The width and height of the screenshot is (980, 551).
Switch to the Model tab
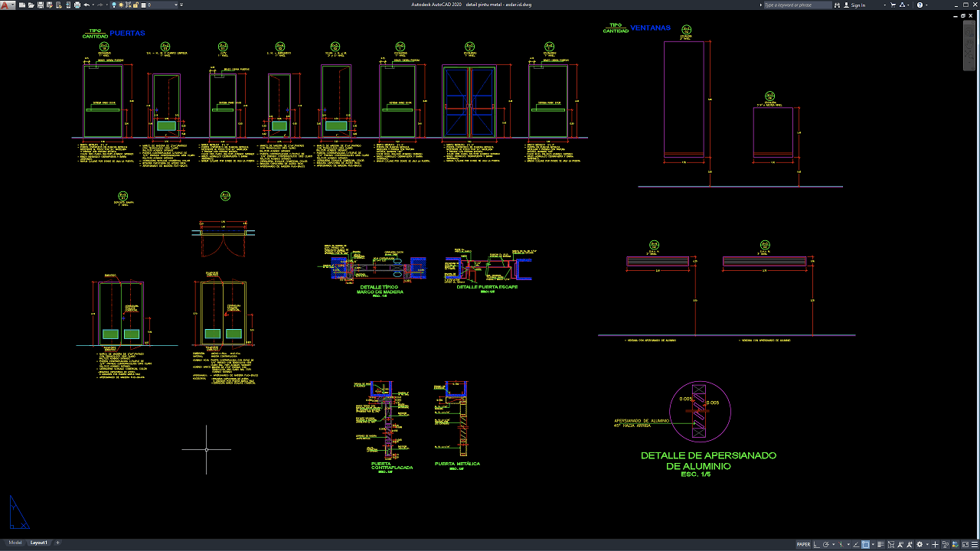click(15, 543)
